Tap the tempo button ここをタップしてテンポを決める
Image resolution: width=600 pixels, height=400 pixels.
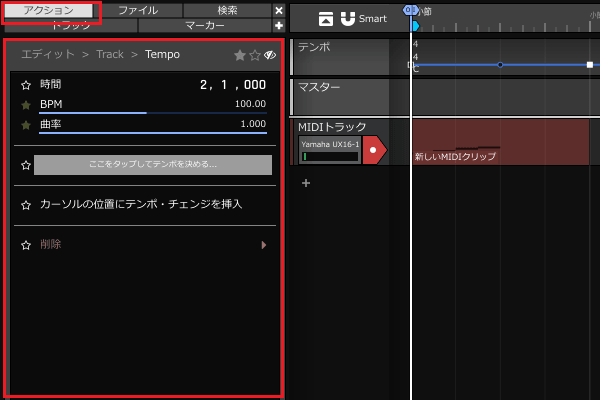153,165
